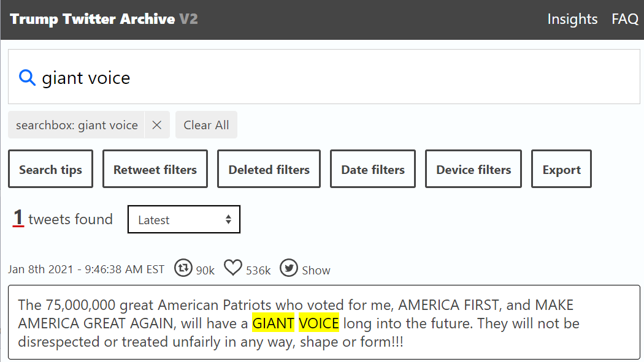Open Retweet filters
The width and height of the screenshot is (644, 362).
click(x=155, y=169)
